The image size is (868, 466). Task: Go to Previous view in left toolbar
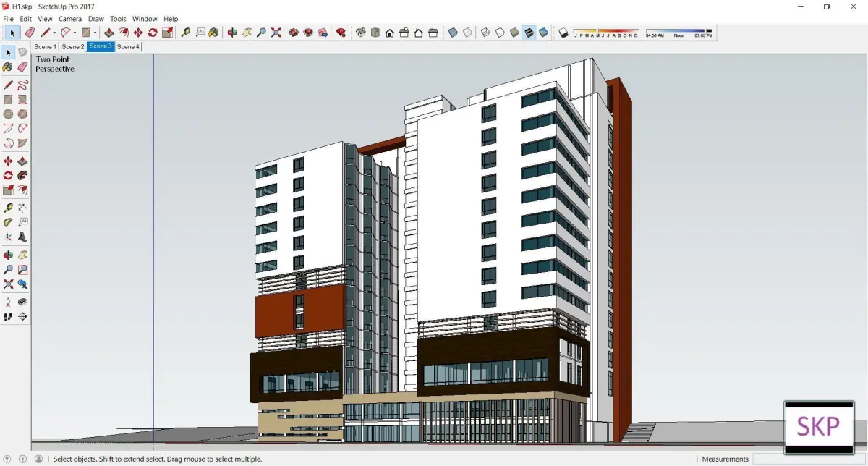[22, 284]
